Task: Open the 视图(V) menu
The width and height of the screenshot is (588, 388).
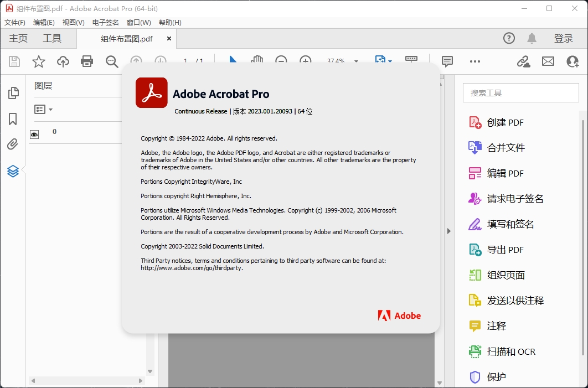Action: [73, 23]
